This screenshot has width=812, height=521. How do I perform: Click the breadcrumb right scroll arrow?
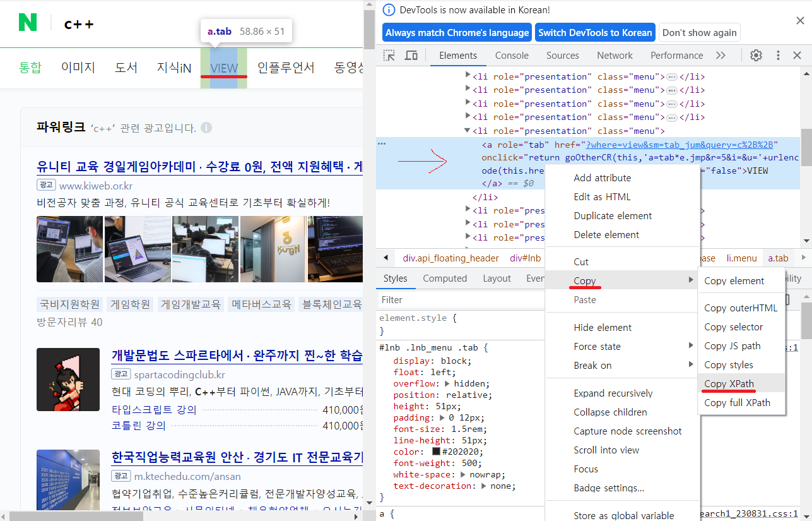[x=803, y=258]
